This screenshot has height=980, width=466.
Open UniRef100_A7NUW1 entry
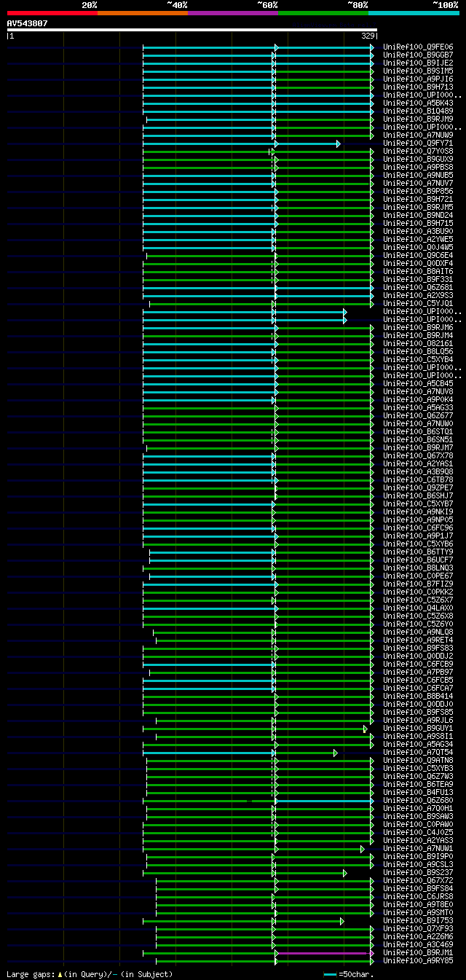click(418, 848)
